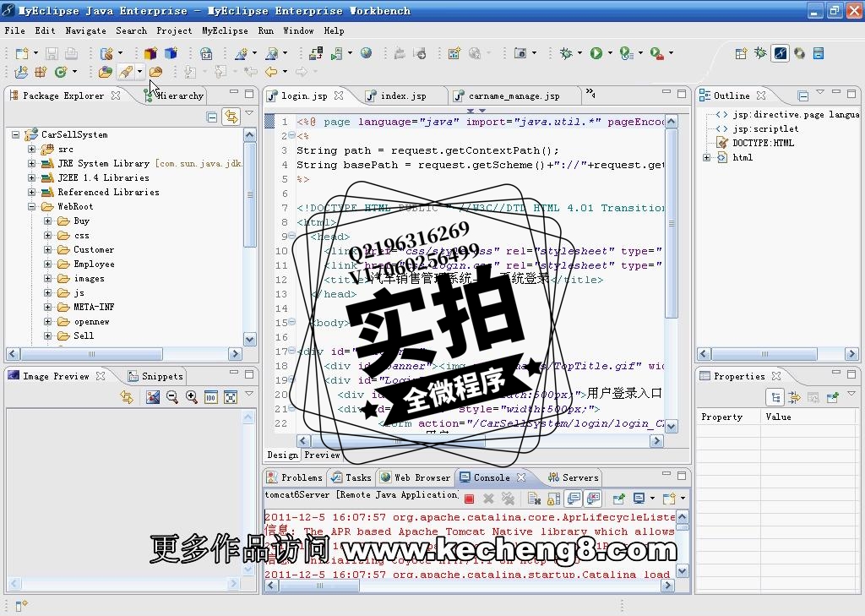The height and width of the screenshot is (616, 865).
Task: Click Remove Launch gray X in Console
Action: [488, 499]
